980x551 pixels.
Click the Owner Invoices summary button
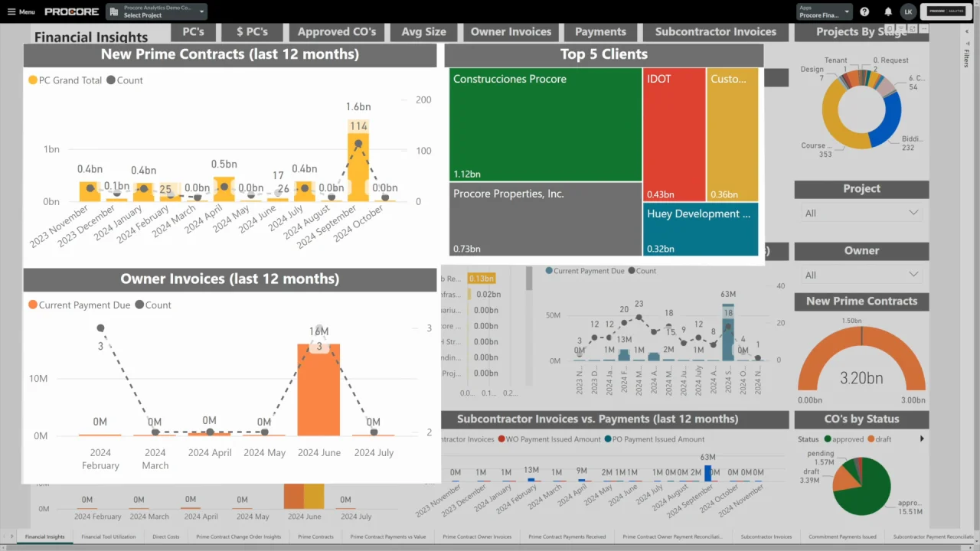tap(511, 32)
